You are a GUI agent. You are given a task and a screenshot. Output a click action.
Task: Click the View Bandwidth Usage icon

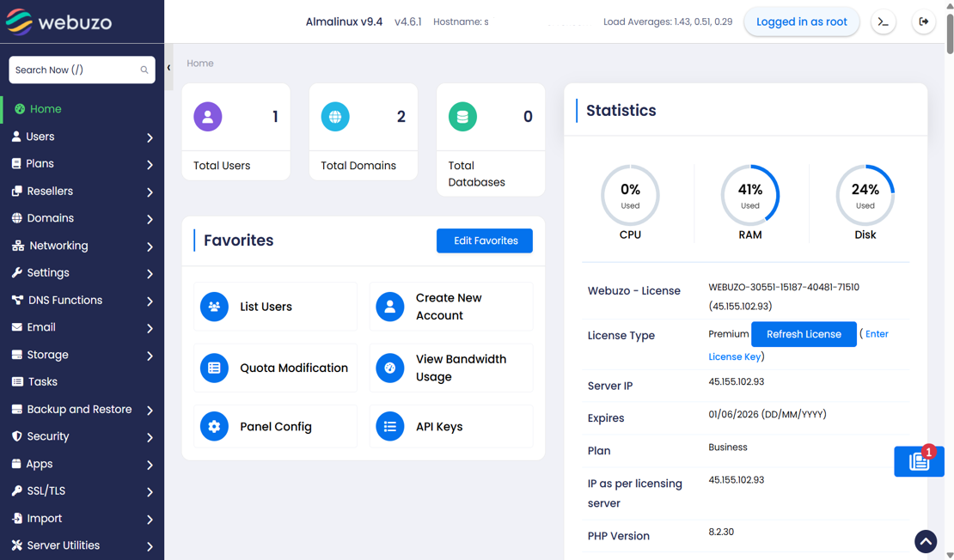click(389, 368)
